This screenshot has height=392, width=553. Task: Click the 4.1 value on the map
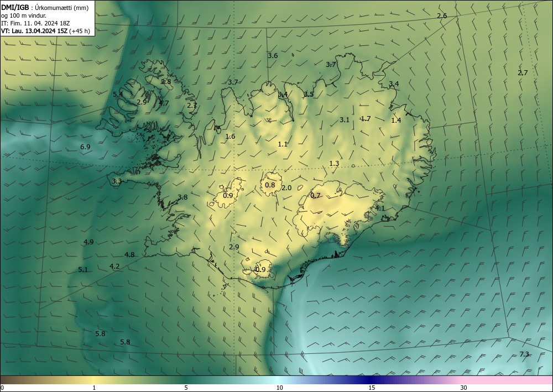coord(380,208)
